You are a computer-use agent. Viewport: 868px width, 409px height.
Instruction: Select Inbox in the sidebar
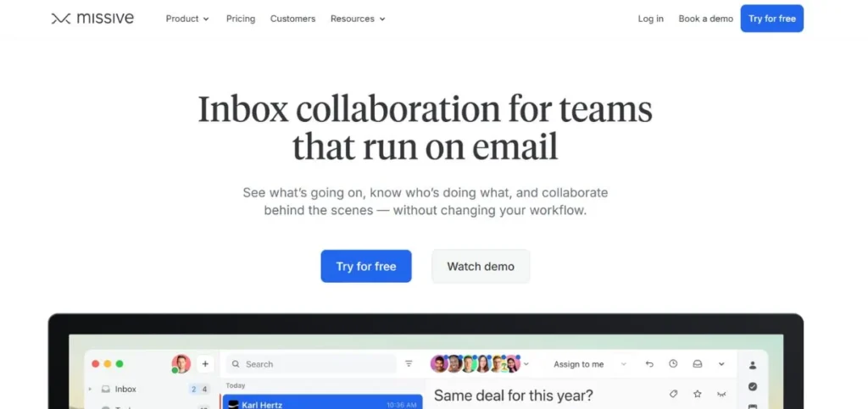click(125, 390)
